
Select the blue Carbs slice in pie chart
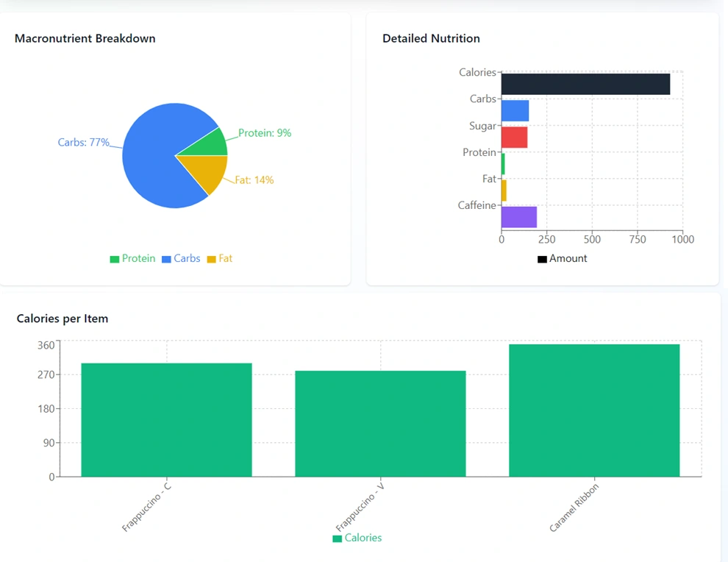(x=151, y=158)
